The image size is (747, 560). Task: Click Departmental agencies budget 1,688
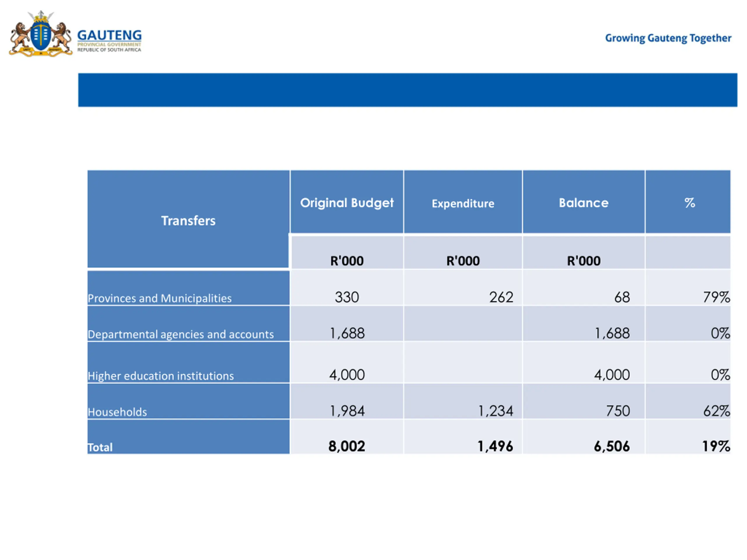[x=347, y=333]
